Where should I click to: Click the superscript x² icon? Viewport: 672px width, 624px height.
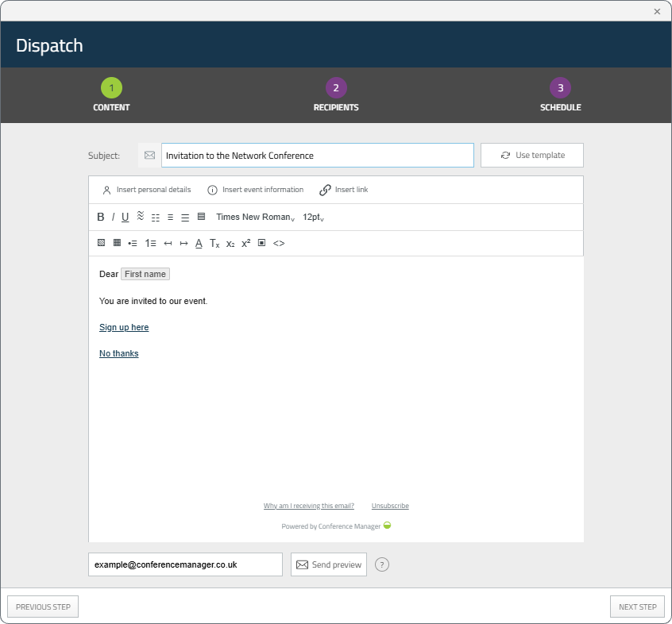pos(246,243)
